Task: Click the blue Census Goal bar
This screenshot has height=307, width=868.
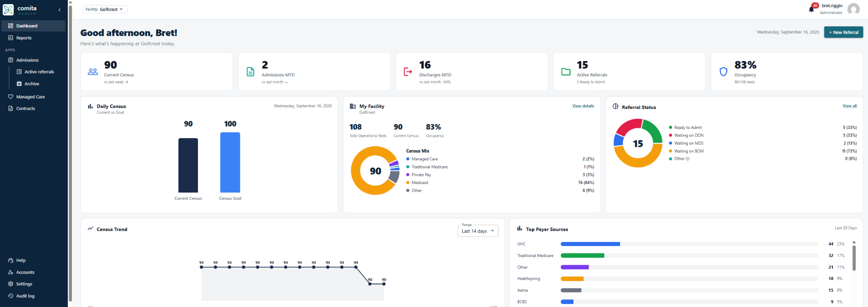Action: pyautogui.click(x=230, y=162)
